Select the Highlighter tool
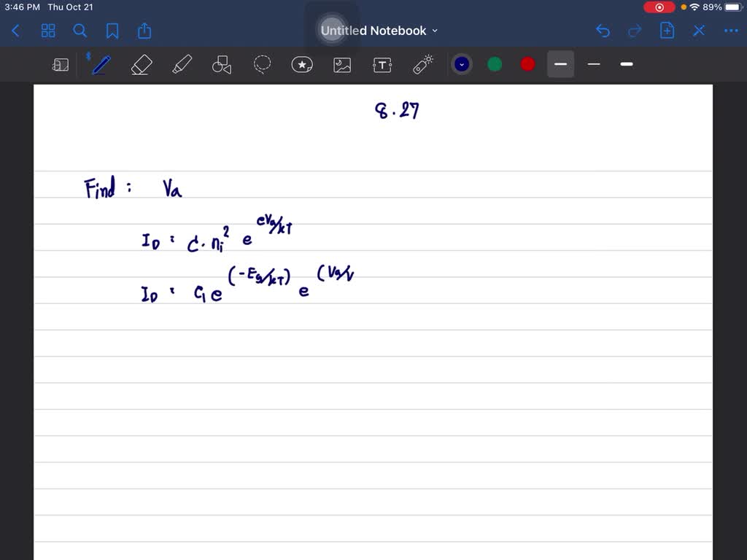Viewport: 747px width, 560px height. point(182,64)
